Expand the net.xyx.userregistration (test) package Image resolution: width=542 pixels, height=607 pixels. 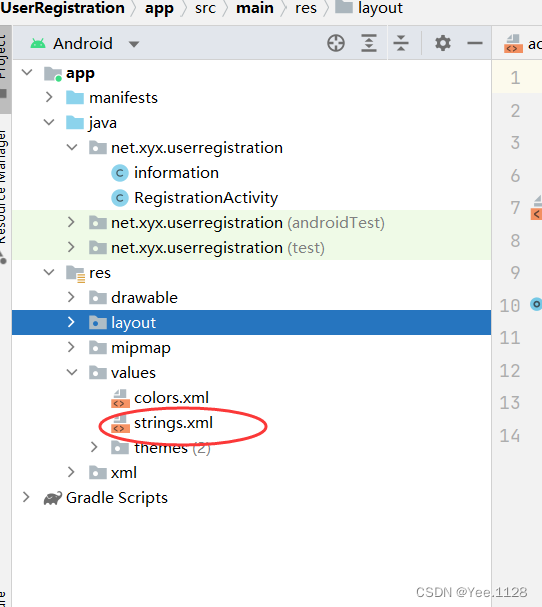pyautogui.click(x=71, y=247)
